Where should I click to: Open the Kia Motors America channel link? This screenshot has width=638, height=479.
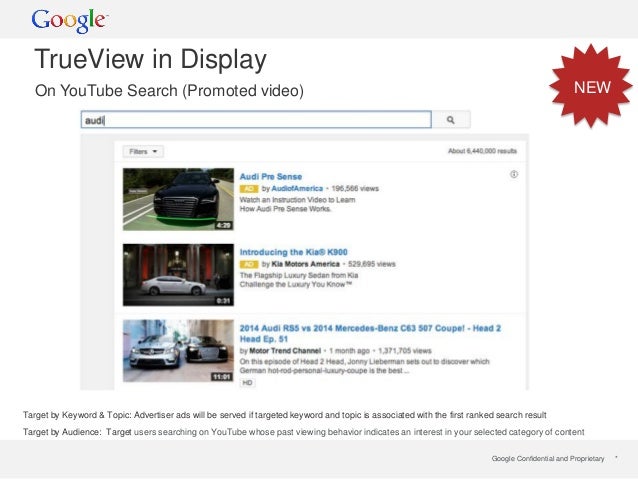click(305, 264)
